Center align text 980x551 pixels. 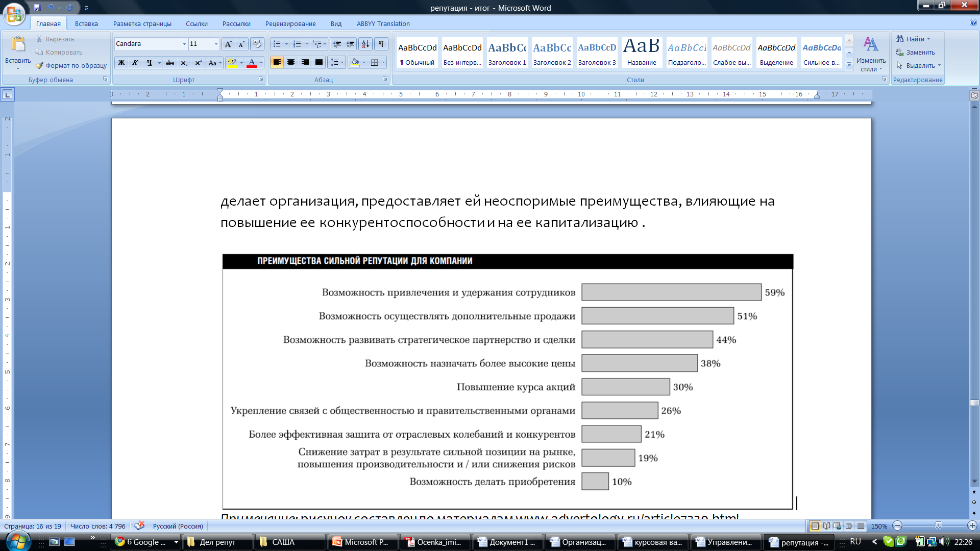coord(291,62)
